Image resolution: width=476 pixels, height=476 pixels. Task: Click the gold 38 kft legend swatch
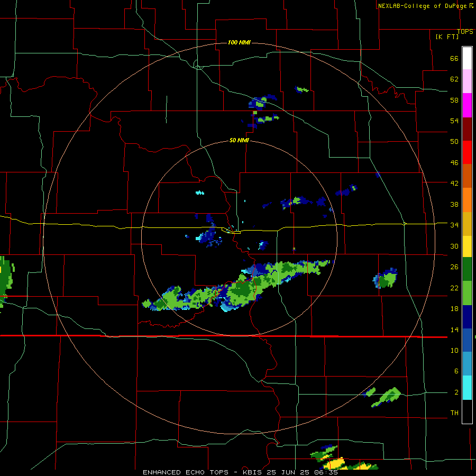(467, 224)
